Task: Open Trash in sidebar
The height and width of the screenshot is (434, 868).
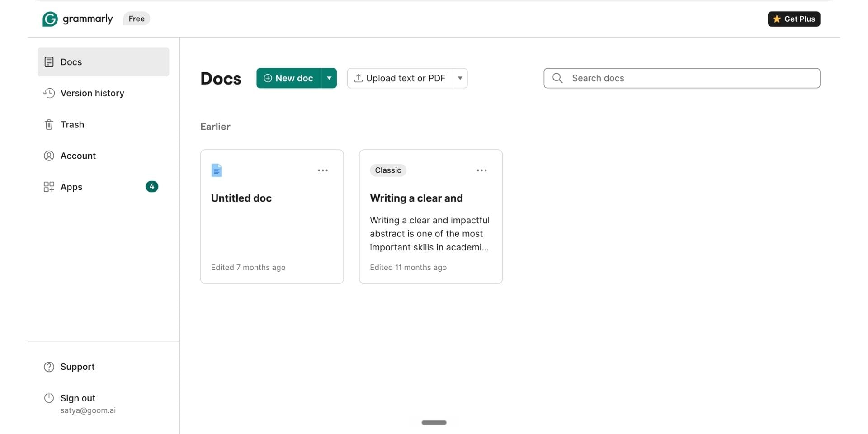Action: pyautogui.click(x=103, y=124)
